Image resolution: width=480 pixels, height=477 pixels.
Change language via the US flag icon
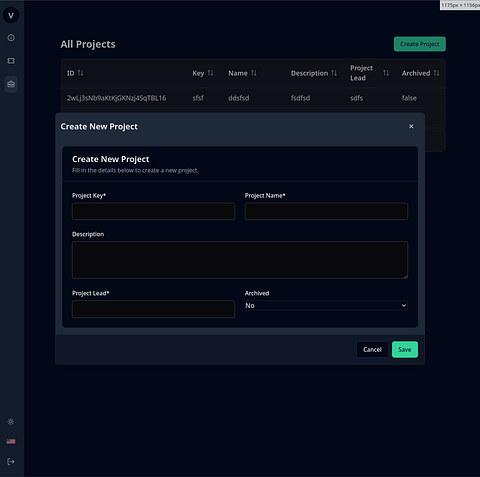(11, 441)
